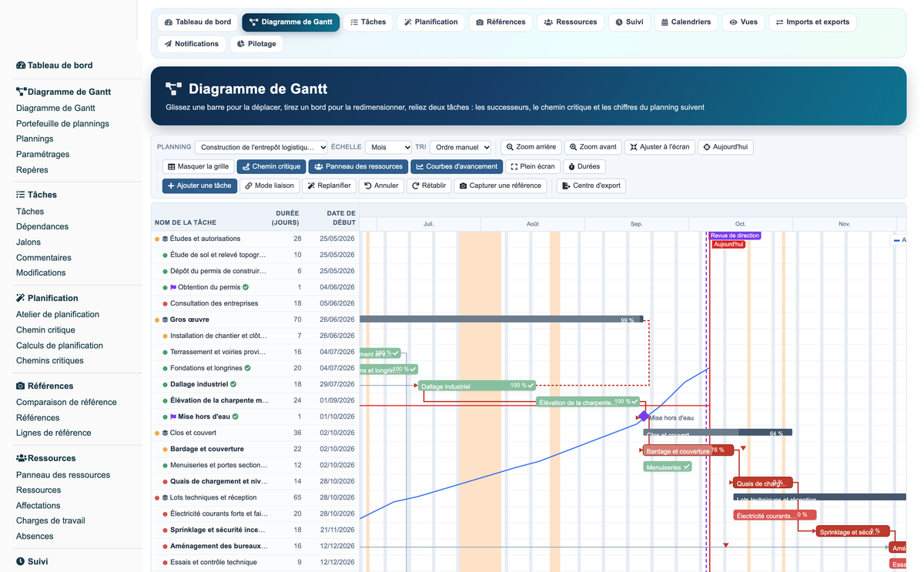924x572 pixels.
Task: Open the Centre d'export
Action: pyautogui.click(x=591, y=186)
